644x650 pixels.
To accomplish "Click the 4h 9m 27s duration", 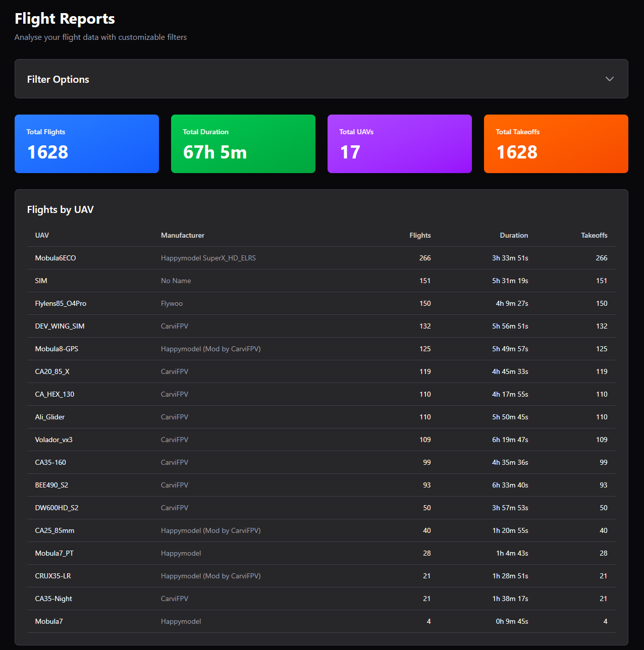I will (x=512, y=303).
